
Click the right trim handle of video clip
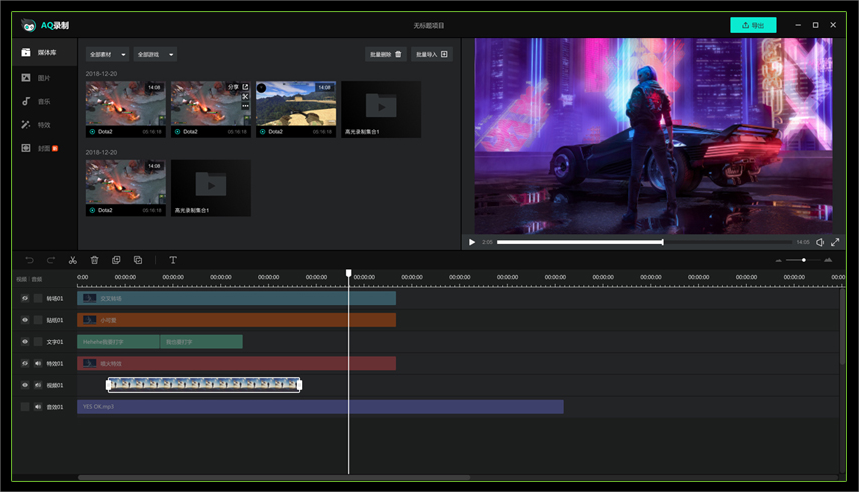pyautogui.click(x=299, y=385)
